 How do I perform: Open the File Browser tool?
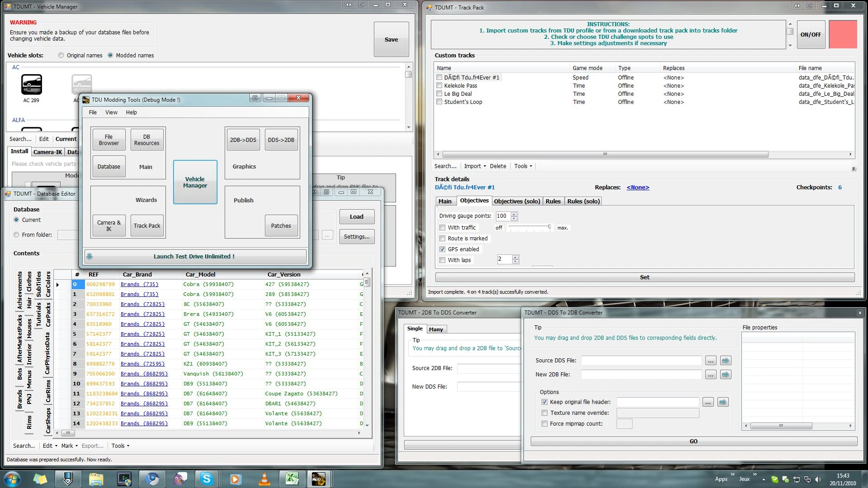click(x=108, y=140)
